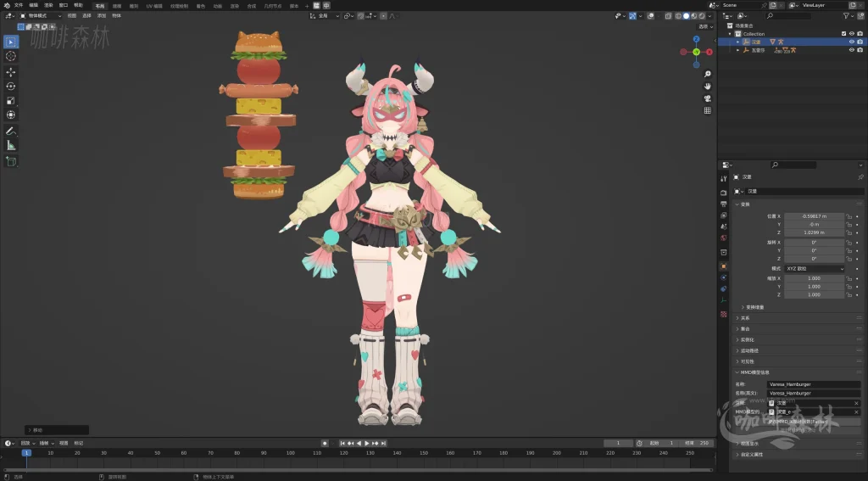Select the Select Box tool

tap(10, 42)
